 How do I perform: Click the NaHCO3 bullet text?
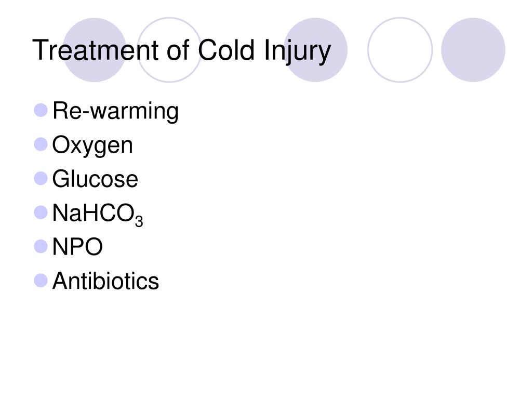98,214
